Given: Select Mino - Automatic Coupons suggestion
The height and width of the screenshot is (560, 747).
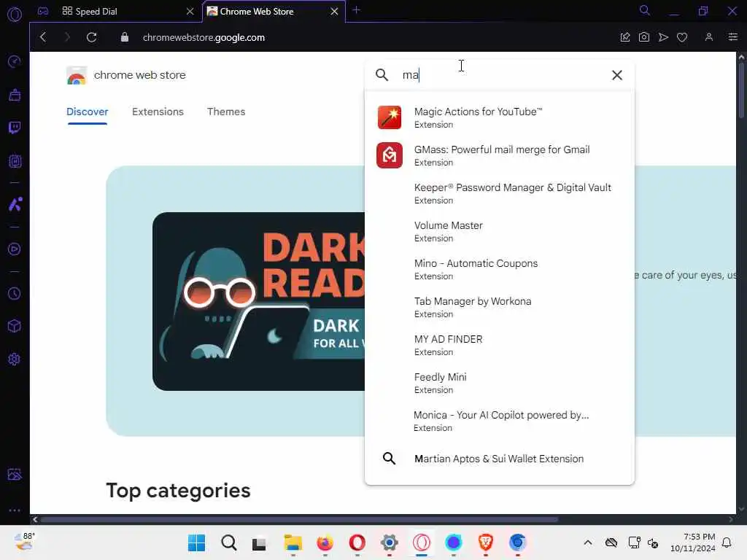Looking at the screenshot, I should tap(499, 270).
